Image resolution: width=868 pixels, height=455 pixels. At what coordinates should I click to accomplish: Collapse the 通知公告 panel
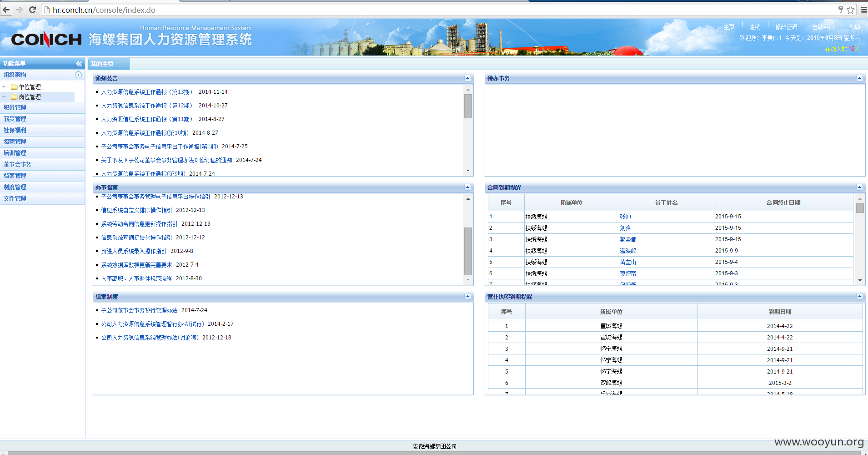467,78
